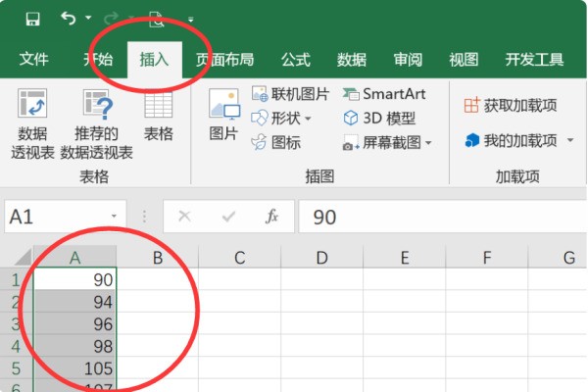The height and width of the screenshot is (392, 588).
Task: Insert a 数据透视表 PivotTable
Action: pos(32,123)
